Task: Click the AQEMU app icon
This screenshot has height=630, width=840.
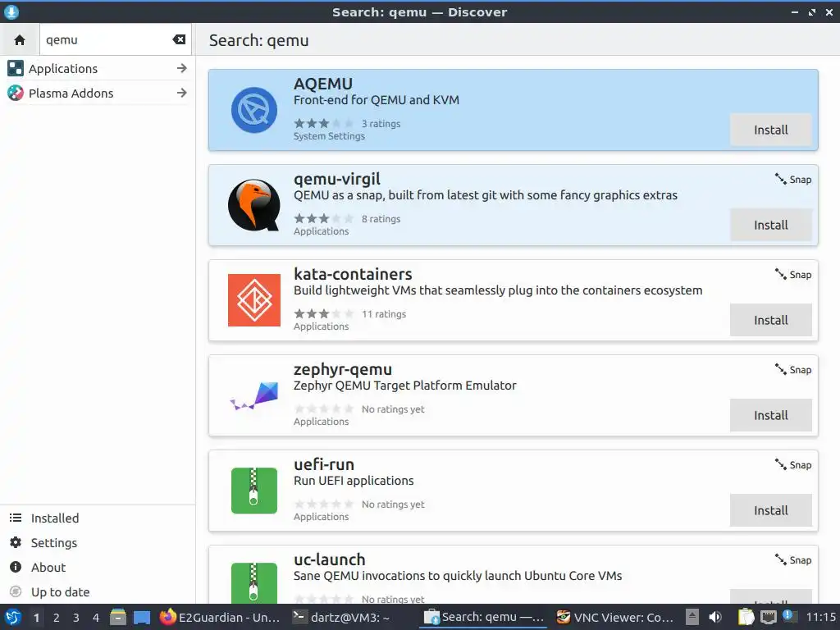Action: (254, 111)
